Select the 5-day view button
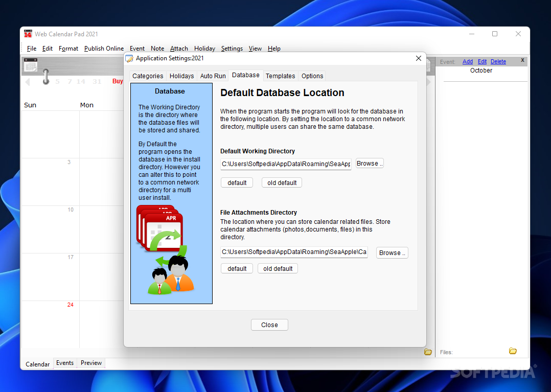 pos(57,81)
